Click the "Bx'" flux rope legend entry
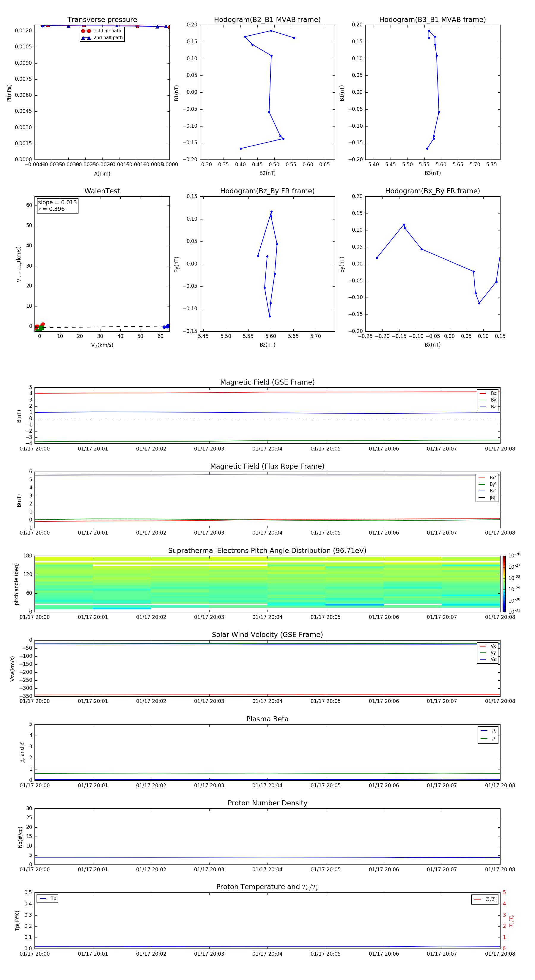The height and width of the screenshot is (980, 535). coord(487,478)
